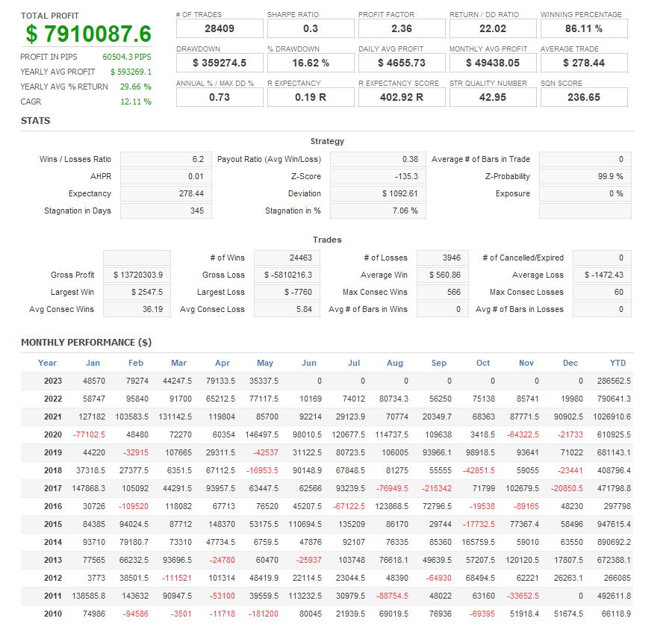The width and height of the screenshot is (672, 636).
Task: Click the STATS section heading
Action: [36, 121]
